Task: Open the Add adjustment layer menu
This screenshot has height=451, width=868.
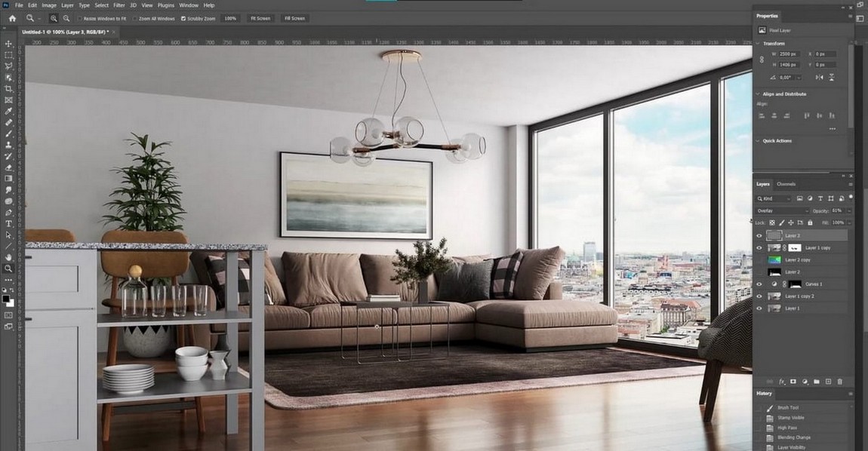Action: (804, 382)
